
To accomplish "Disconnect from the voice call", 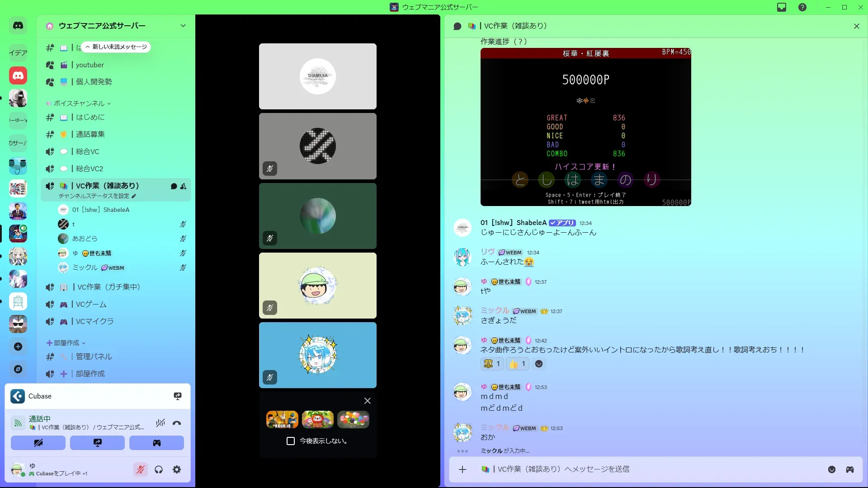I will 177,423.
